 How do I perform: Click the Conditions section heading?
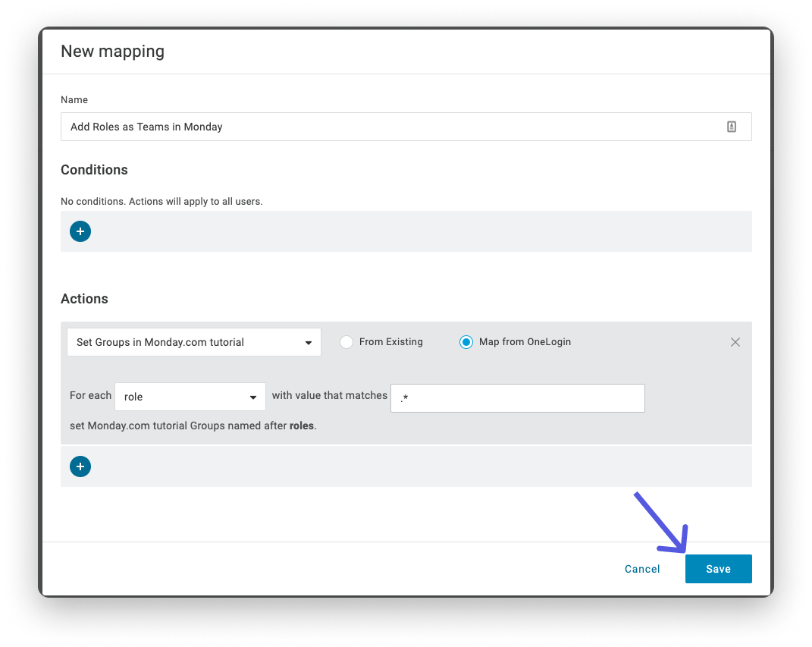coord(94,170)
